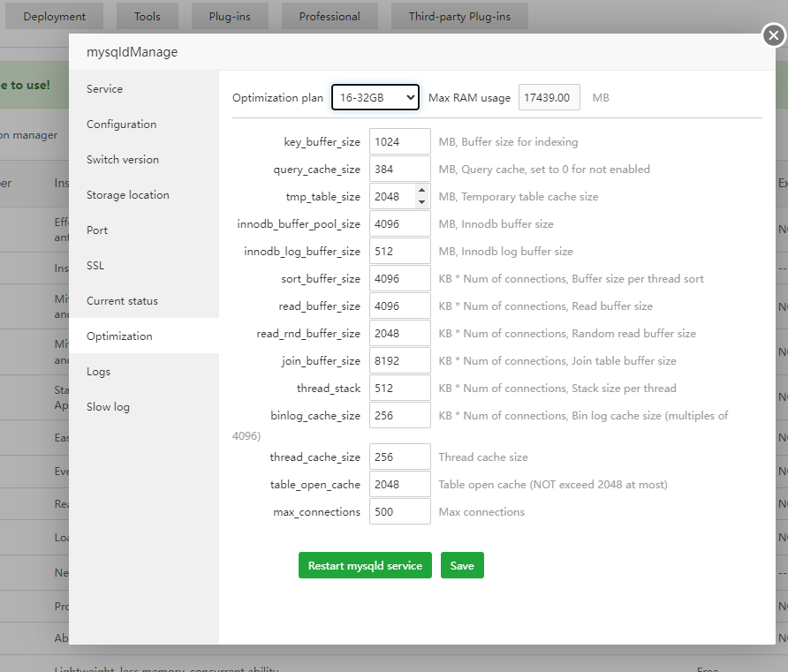Open the Optimization plan dropdown
This screenshot has width=788, height=672.
pyautogui.click(x=375, y=97)
